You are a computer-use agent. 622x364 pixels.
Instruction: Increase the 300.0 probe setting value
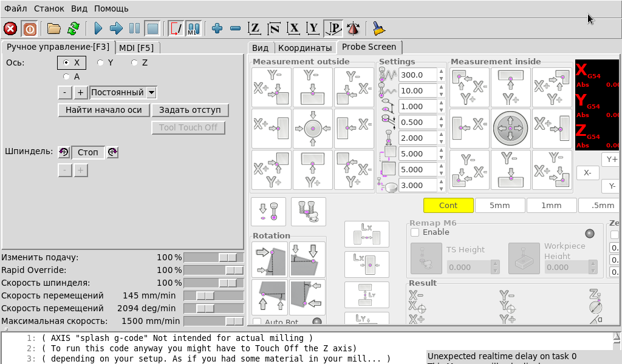coord(440,72)
